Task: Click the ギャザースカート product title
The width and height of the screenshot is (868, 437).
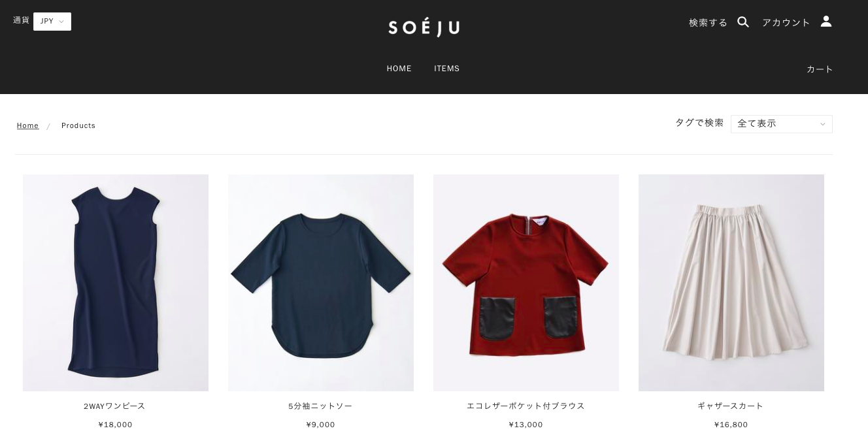Action: [x=731, y=406]
